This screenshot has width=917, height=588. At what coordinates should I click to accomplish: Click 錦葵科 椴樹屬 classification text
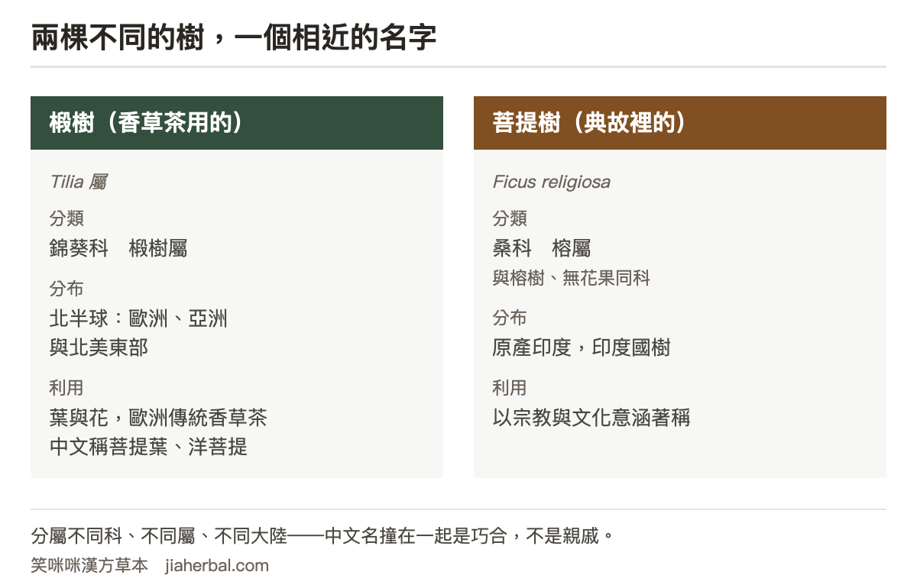pyautogui.click(x=118, y=248)
